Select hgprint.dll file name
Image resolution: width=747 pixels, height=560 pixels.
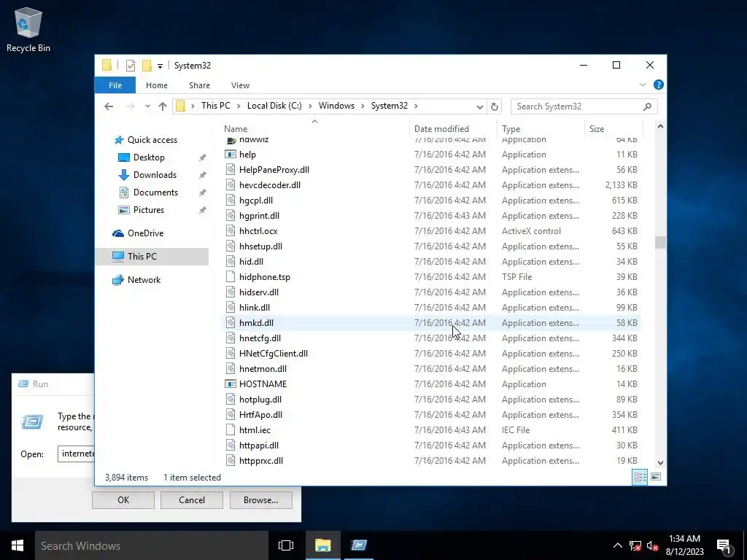pos(259,216)
